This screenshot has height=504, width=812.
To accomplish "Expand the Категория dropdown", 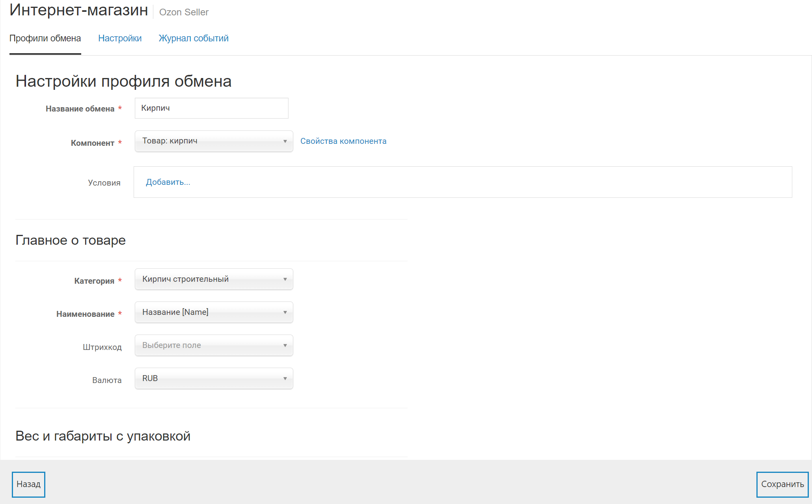I will [x=213, y=279].
